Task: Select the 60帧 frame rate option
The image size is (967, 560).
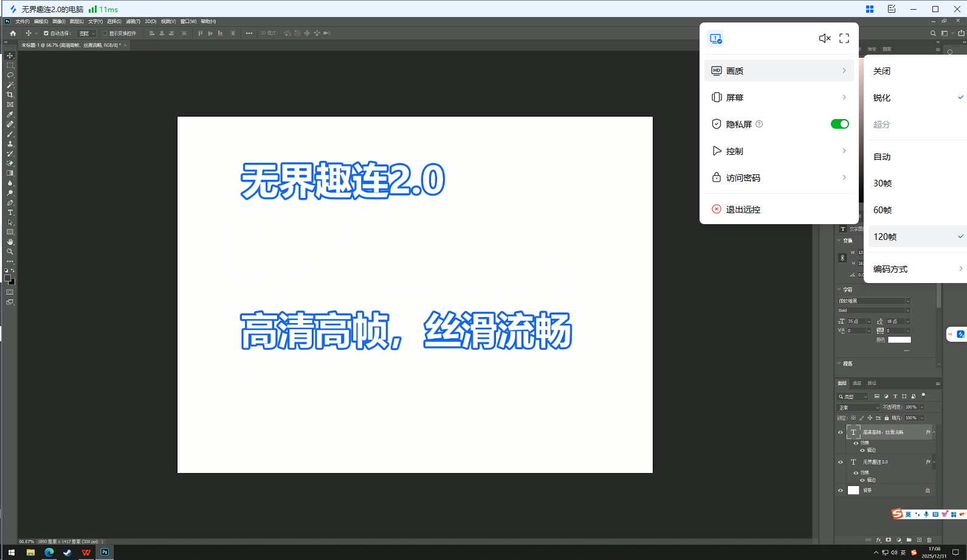Action: pos(918,210)
